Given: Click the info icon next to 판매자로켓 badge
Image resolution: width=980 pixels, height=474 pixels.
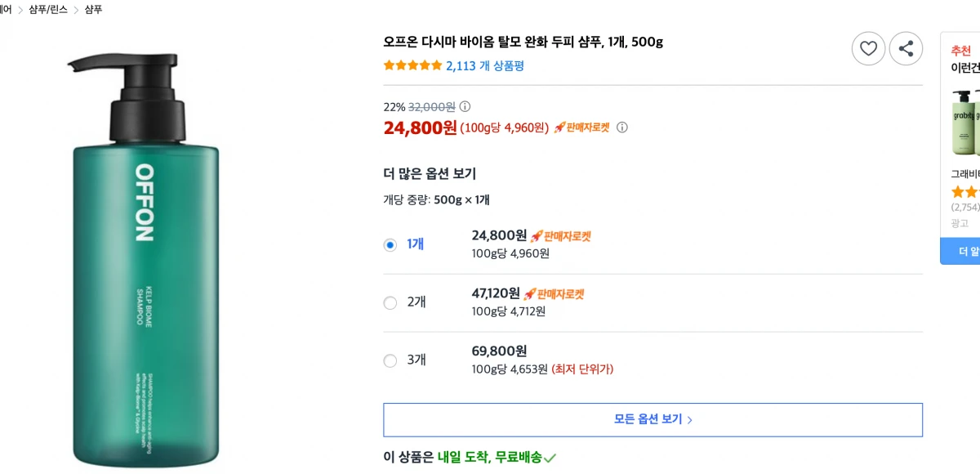Looking at the screenshot, I should click(621, 127).
